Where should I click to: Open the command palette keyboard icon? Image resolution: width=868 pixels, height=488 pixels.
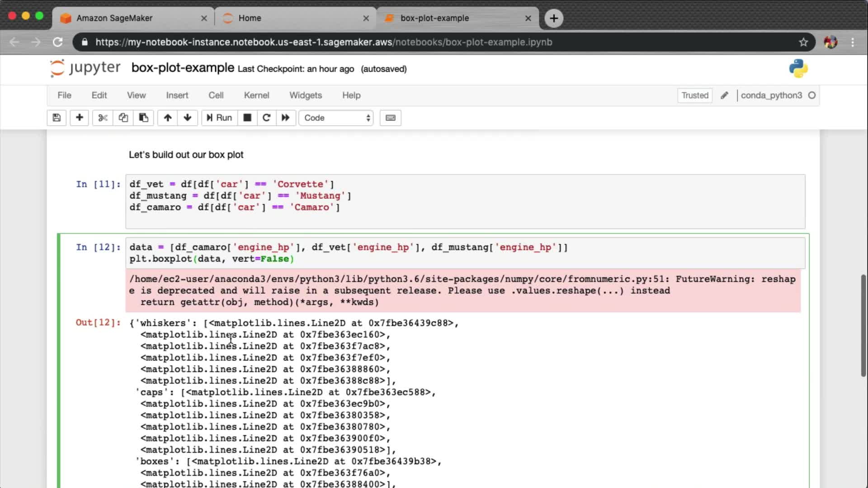(x=390, y=118)
